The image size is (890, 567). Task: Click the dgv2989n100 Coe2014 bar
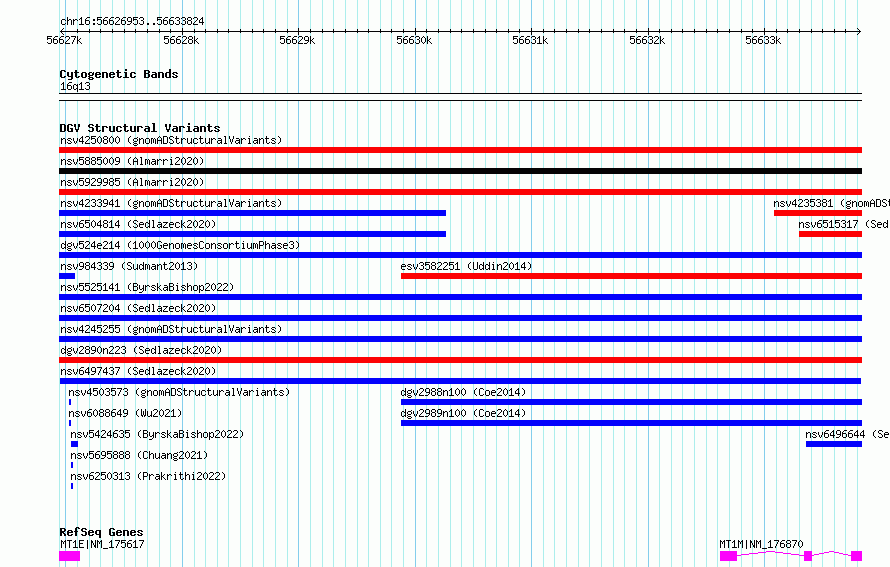(631, 423)
